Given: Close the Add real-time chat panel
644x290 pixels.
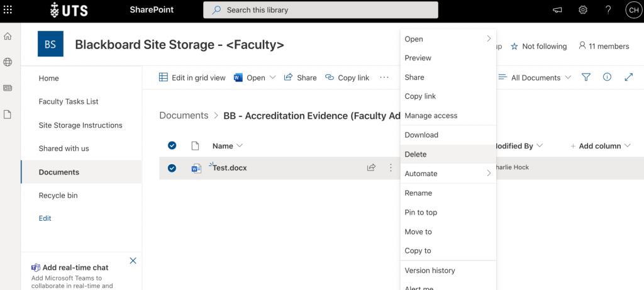Looking at the screenshot, I should [133, 260].
